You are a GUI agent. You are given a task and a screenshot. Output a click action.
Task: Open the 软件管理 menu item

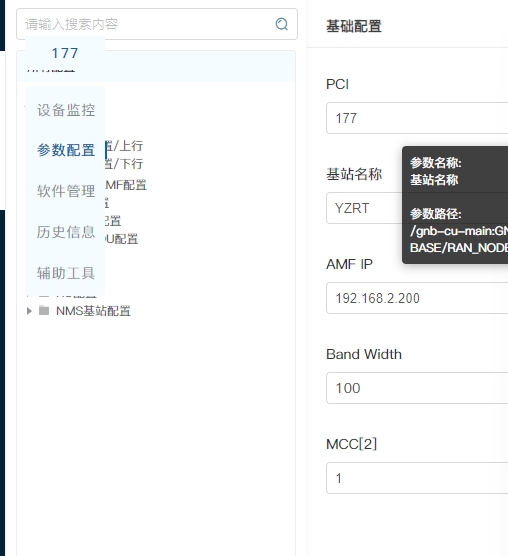tap(66, 191)
